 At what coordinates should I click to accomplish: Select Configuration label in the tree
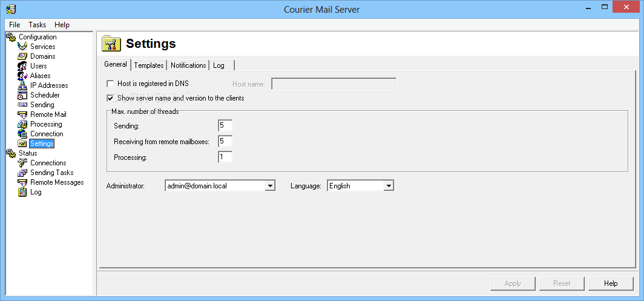coord(38,36)
